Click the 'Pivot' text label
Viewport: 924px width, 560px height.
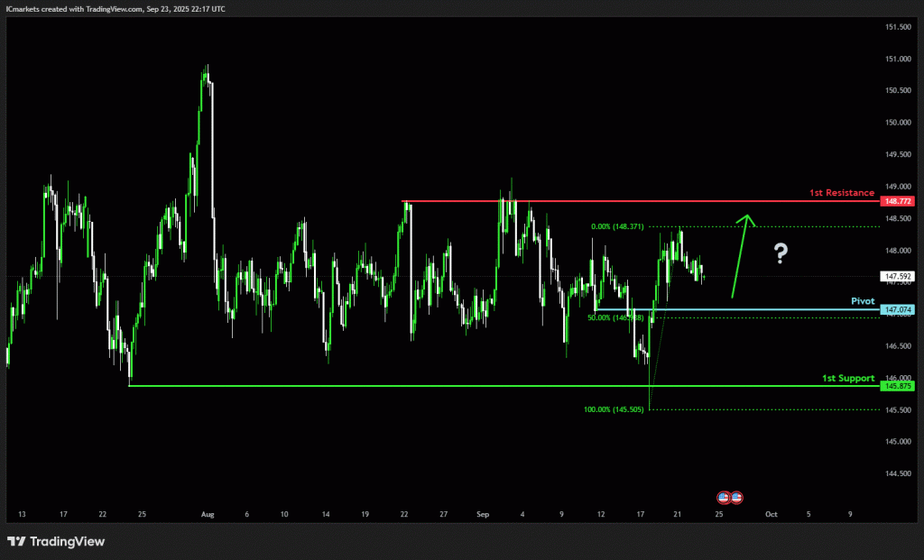pyautogui.click(x=863, y=300)
